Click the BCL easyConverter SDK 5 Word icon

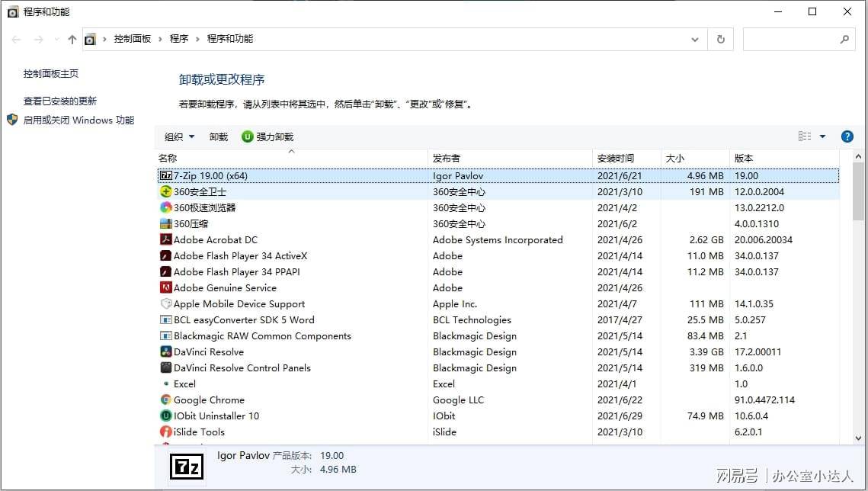165,320
